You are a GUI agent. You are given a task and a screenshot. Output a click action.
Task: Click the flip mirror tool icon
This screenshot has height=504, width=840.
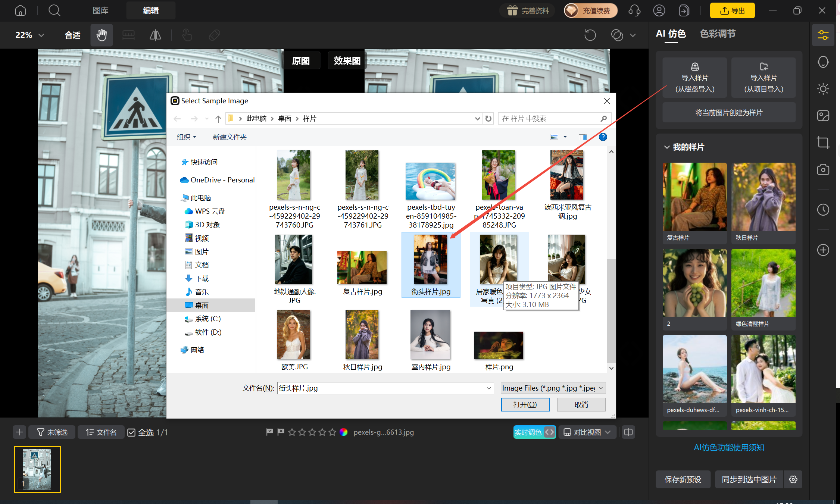[x=155, y=35]
